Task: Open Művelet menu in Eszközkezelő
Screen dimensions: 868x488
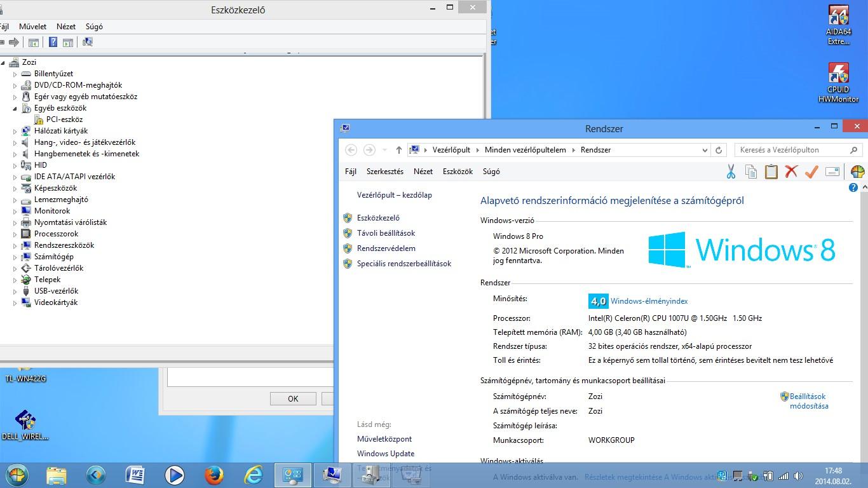Action: coord(32,27)
